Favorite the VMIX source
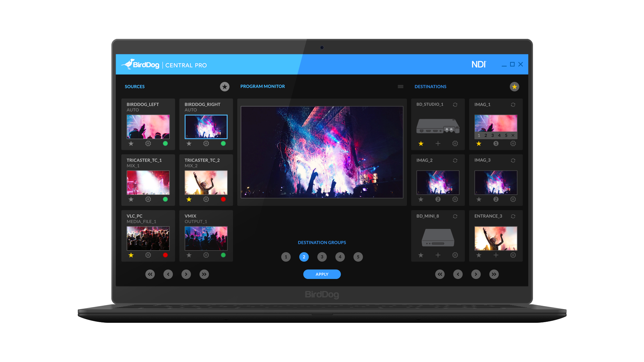Screen dimensions: 644x362 coord(189,255)
